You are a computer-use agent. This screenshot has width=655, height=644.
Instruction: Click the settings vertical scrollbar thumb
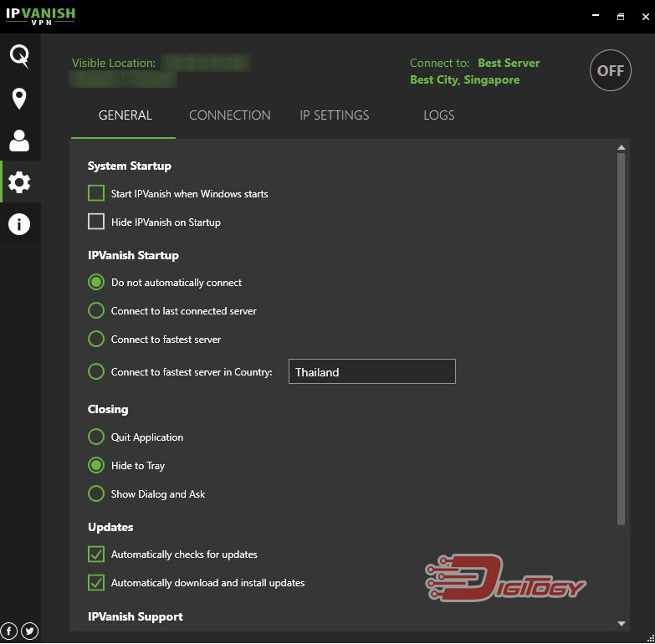point(622,339)
